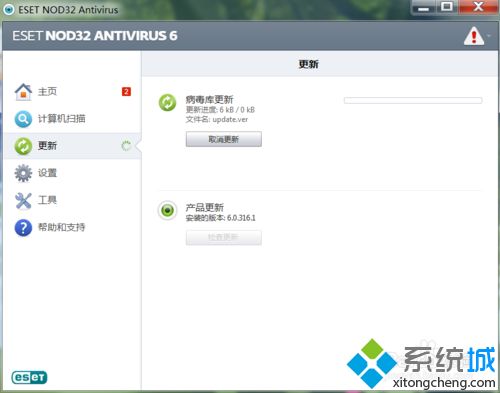Image resolution: width=500 pixels, height=393 pixels.
Task: Click the blue question mark help icon
Action: (23, 228)
